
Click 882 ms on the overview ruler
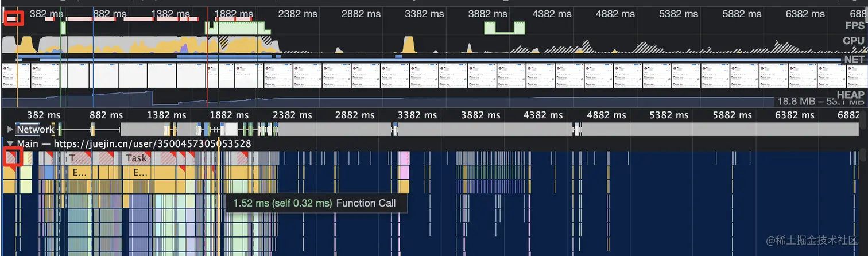coord(109,13)
